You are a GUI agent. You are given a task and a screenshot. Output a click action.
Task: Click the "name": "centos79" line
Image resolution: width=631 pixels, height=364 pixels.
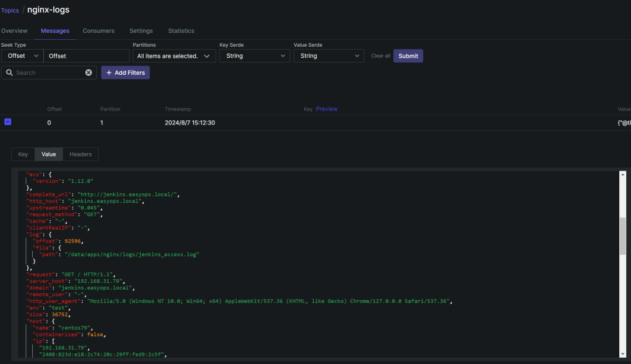pos(63,328)
